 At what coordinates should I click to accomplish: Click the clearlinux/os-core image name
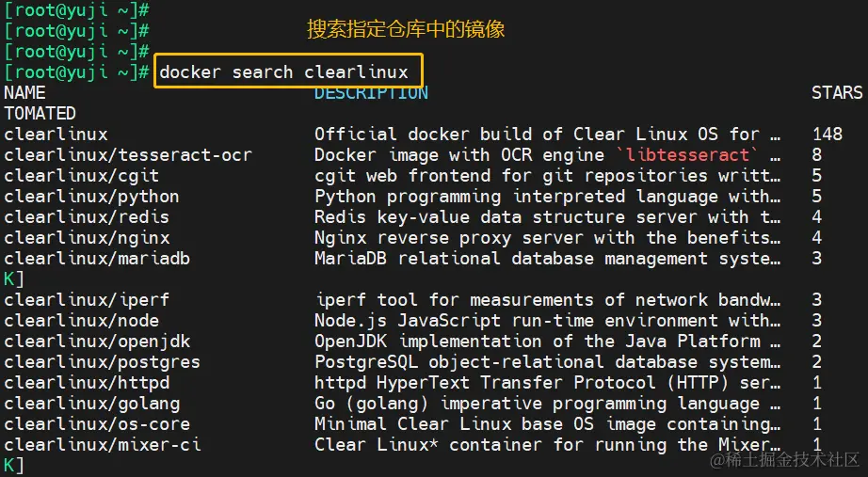(x=97, y=424)
